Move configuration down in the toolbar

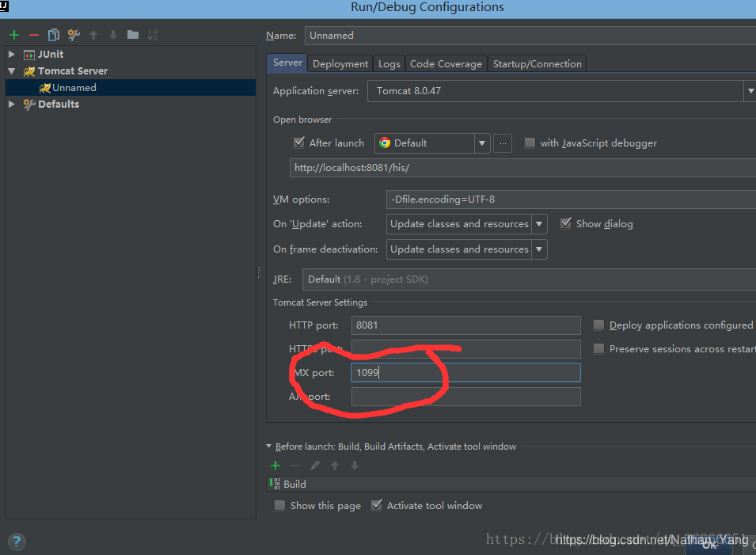pos(113,35)
